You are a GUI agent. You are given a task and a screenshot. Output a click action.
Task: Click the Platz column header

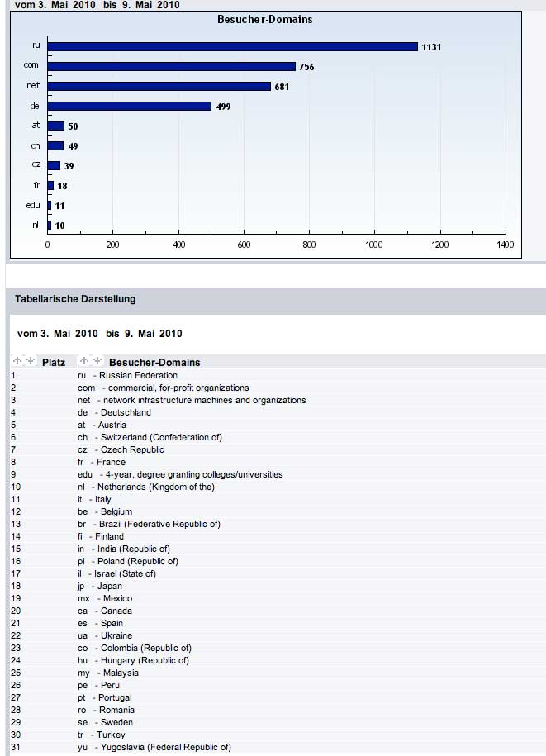(x=54, y=362)
